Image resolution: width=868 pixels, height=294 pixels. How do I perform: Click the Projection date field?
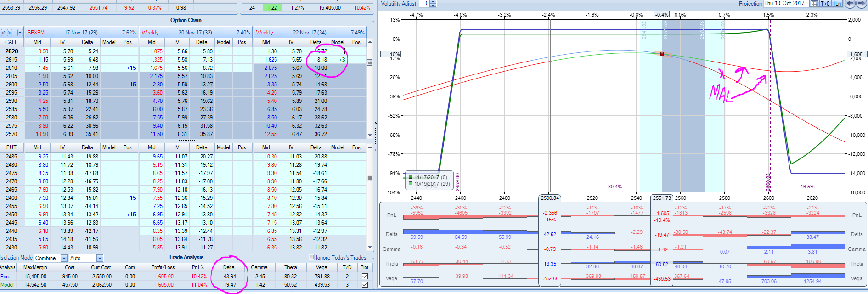pyautogui.click(x=784, y=4)
